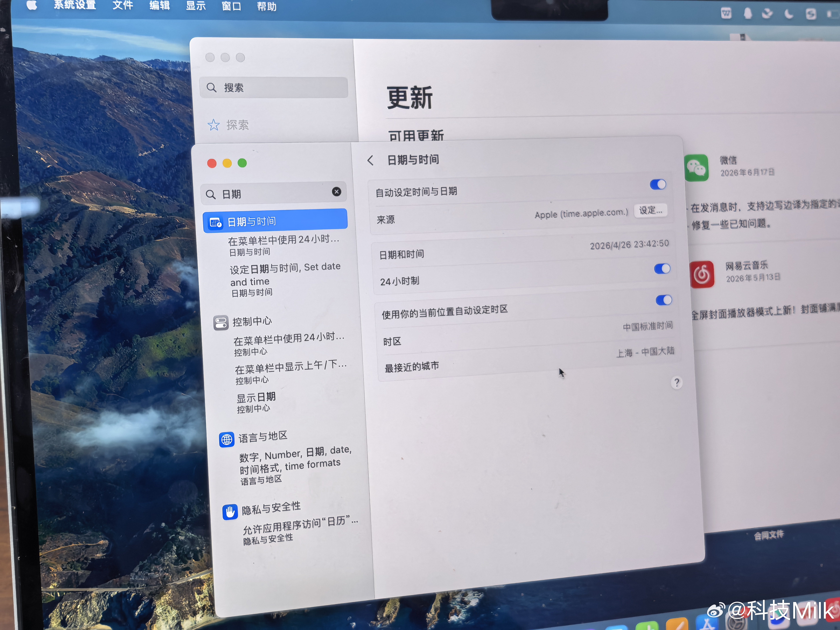
Task: Open result 在菜单栏中显示上午/下午
Action: point(291,372)
